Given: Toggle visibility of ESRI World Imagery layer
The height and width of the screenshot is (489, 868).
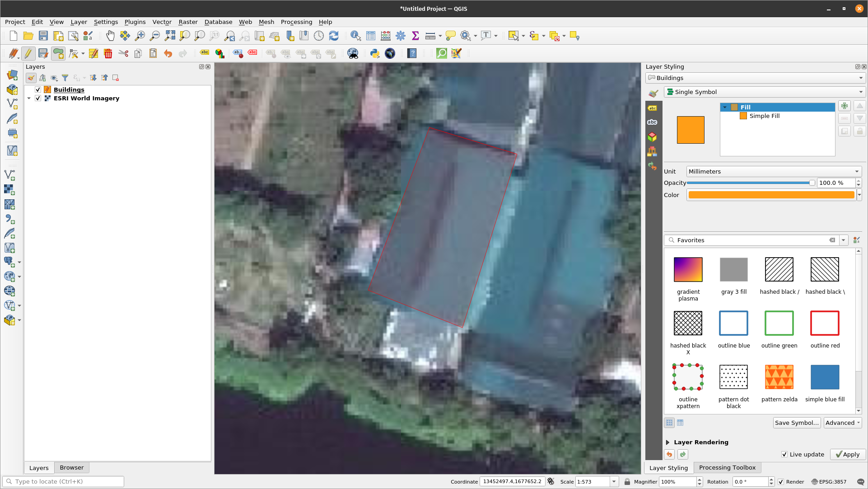Looking at the screenshot, I should pos(38,98).
